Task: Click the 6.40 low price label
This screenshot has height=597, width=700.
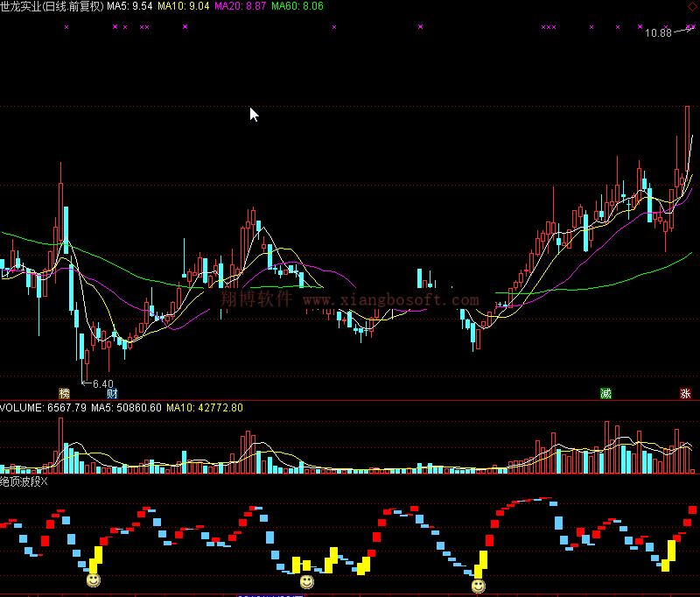Action: (103, 384)
